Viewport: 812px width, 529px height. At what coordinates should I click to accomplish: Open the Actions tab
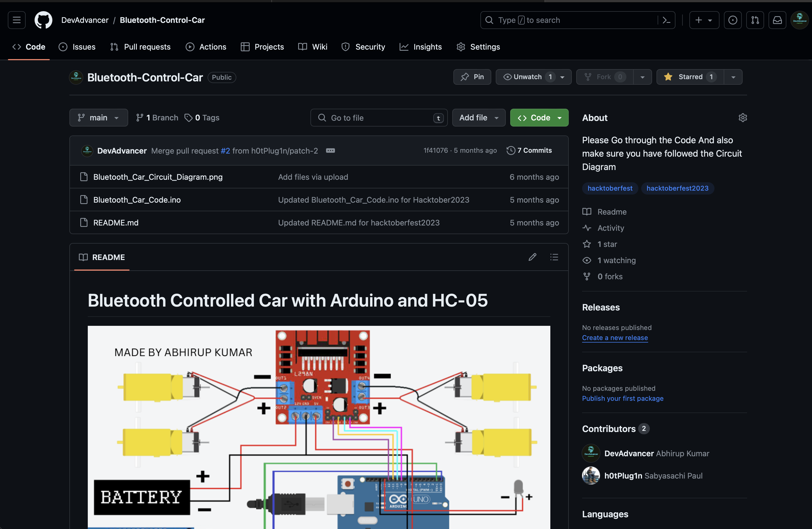click(206, 47)
